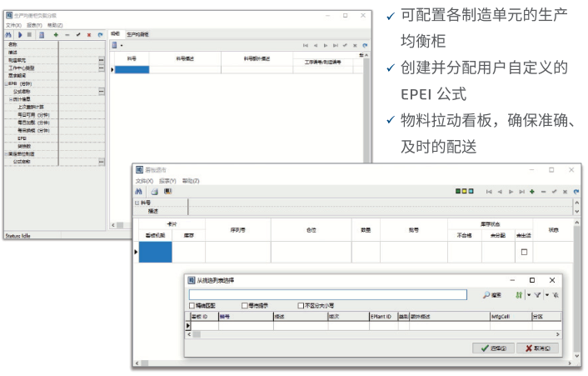The width and height of the screenshot is (588, 376).
Task: Click the binoculars search icon in the production leveling window
Action: (x=7, y=35)
